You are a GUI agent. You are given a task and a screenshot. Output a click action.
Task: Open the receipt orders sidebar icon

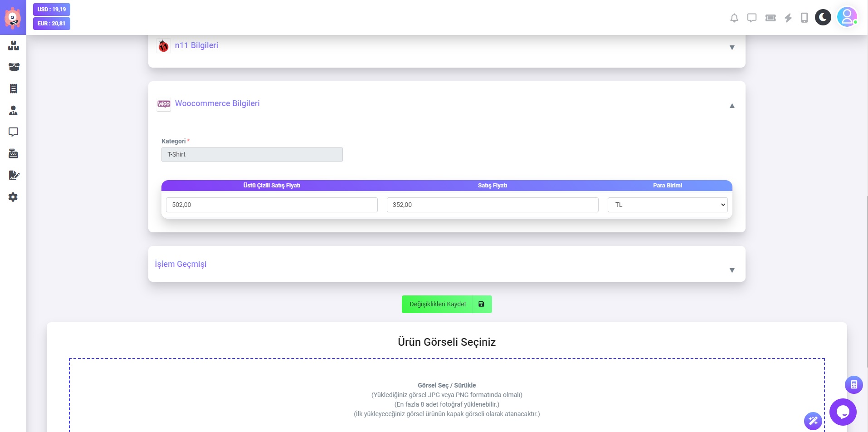tap(14, 89)
